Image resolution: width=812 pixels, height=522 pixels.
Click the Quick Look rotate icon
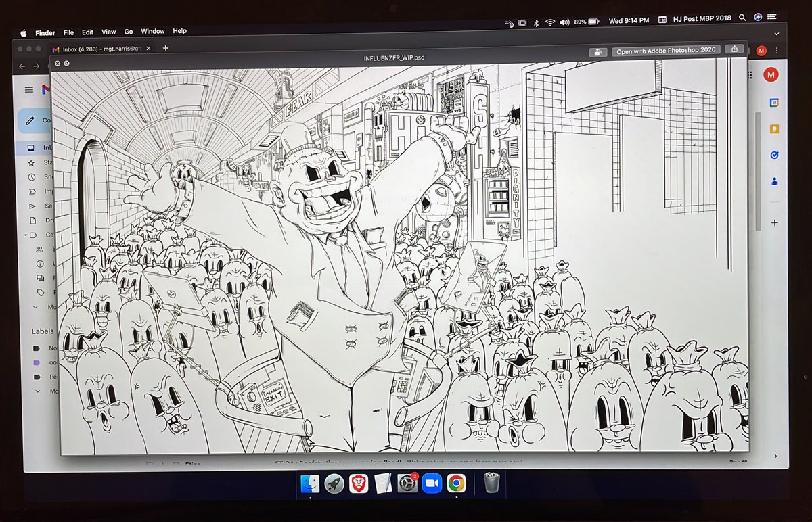click(598, 52)
